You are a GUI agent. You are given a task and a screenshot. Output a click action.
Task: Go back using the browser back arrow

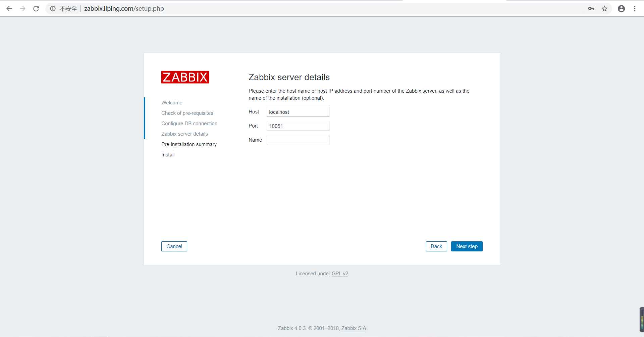tap(9, 9)
